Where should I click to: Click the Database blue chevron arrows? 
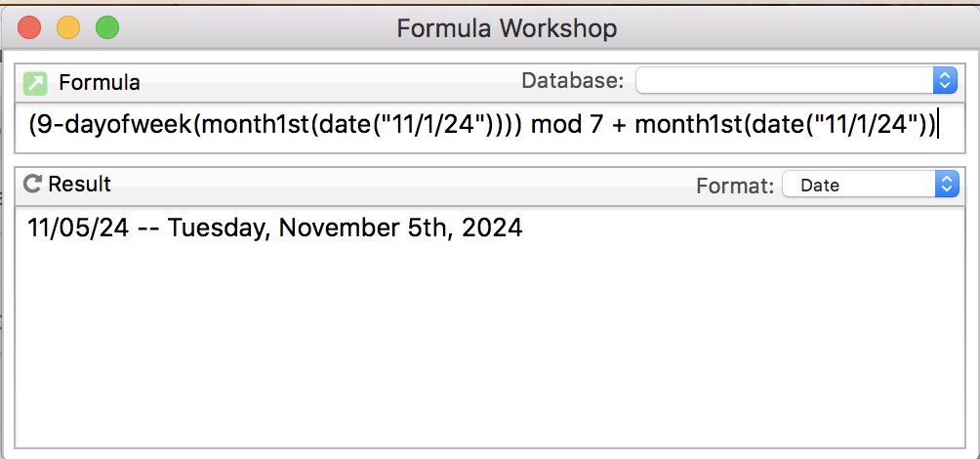coord(945,81)
